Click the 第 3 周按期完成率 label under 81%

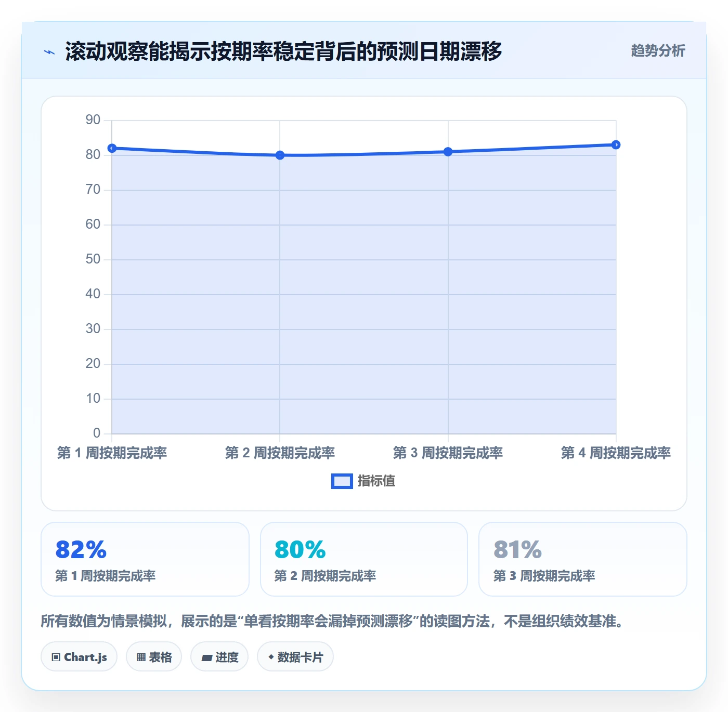[544, 576]
